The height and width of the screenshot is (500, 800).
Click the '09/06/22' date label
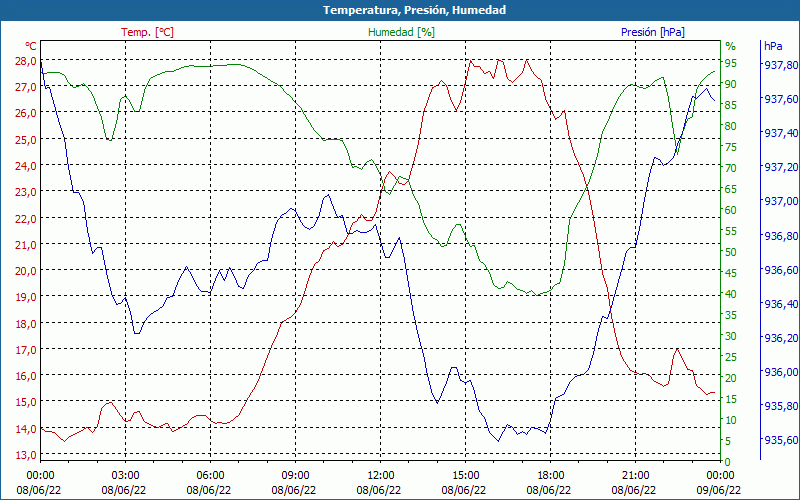(x=718, y=490)
